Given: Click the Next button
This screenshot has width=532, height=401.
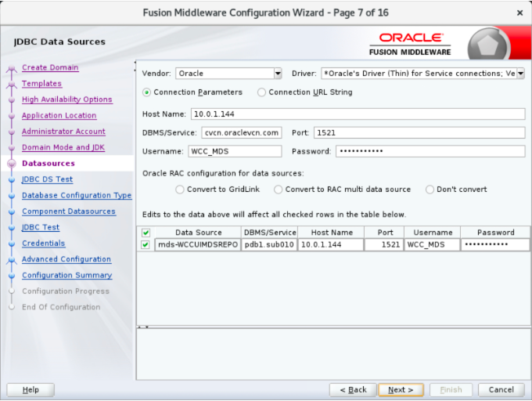Looking at the screenshot, I should click(401, 390).
